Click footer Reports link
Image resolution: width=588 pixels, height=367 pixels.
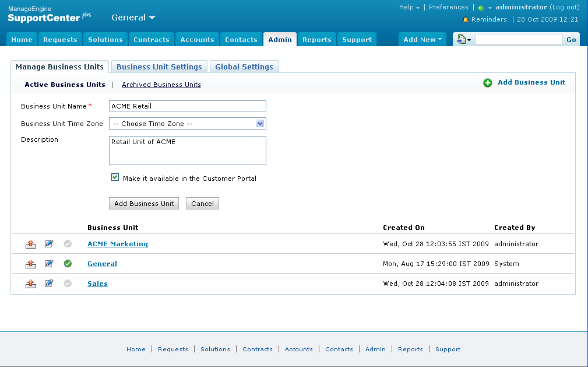[x=410, y=349]
